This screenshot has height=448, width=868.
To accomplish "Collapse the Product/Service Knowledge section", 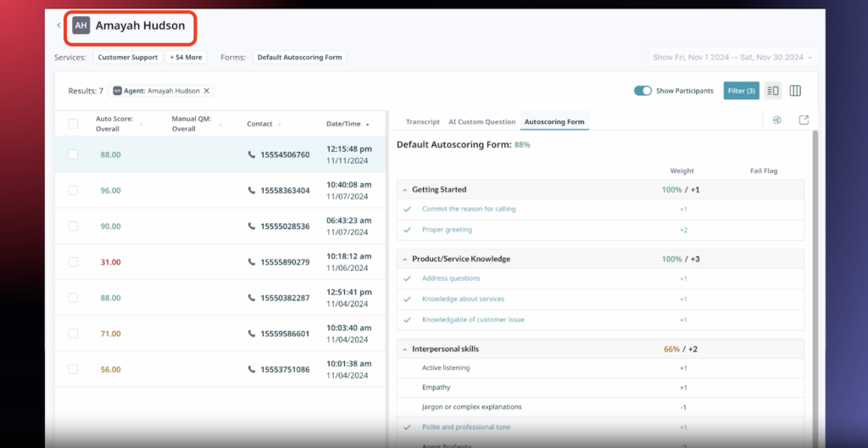I will (404, 260).
